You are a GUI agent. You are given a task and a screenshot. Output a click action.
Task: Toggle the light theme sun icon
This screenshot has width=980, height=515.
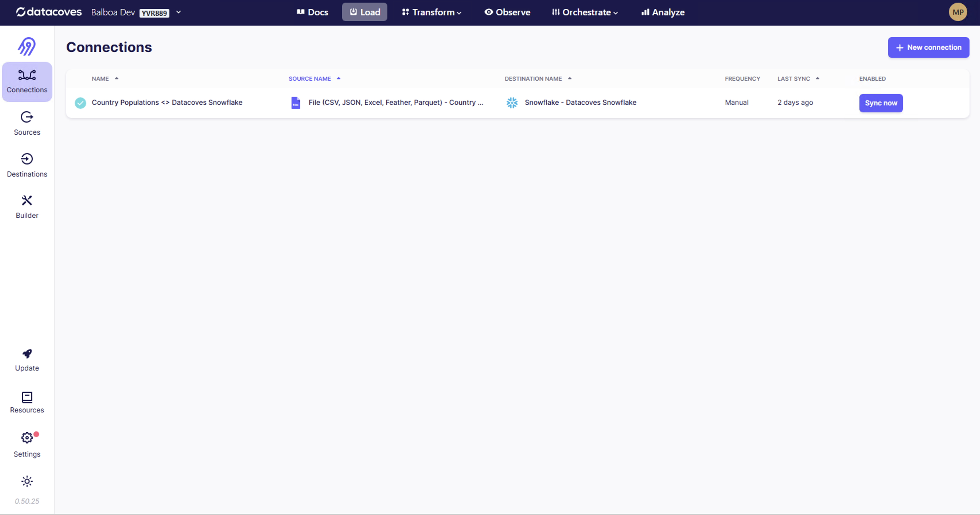(x=27, y=481)
